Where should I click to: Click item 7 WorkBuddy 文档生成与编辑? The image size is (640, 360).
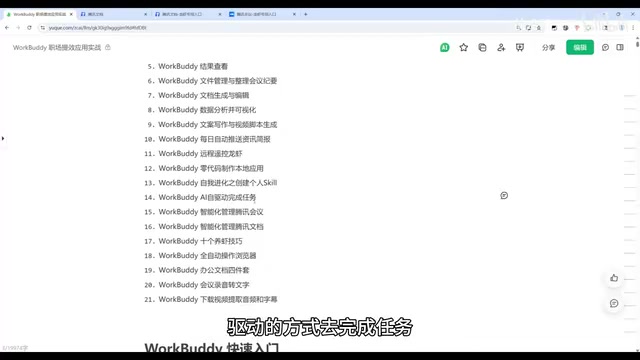click(204, 95)
